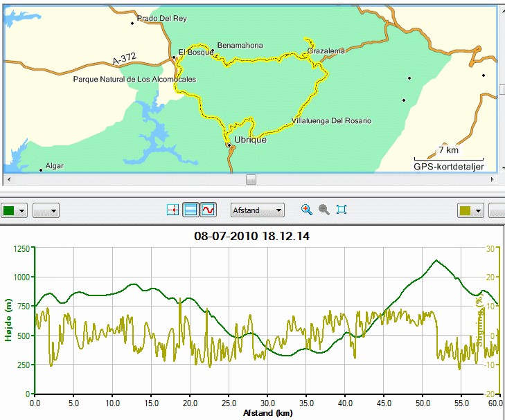Click the 1250 elevation axis tick

point(21,248)
